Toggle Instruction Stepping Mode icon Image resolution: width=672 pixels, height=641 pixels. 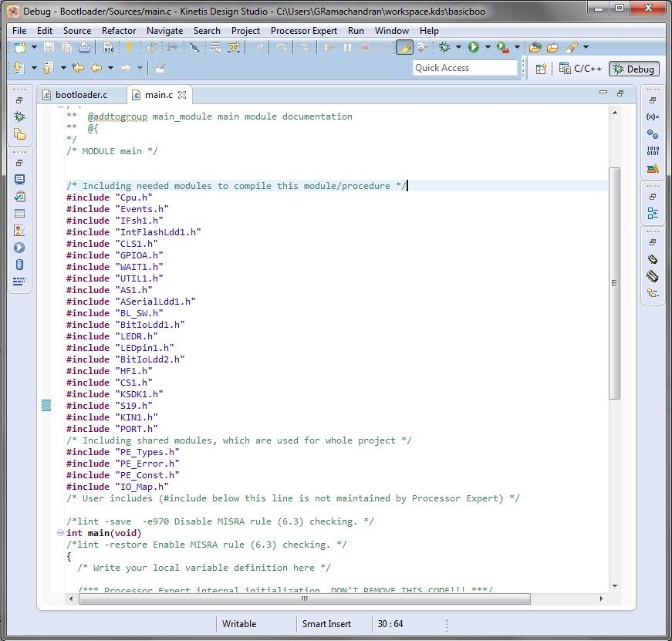coord(172,48)
